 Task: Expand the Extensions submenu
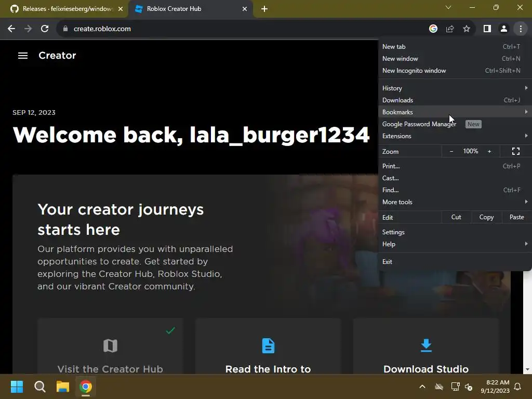[x=454, y=136]
